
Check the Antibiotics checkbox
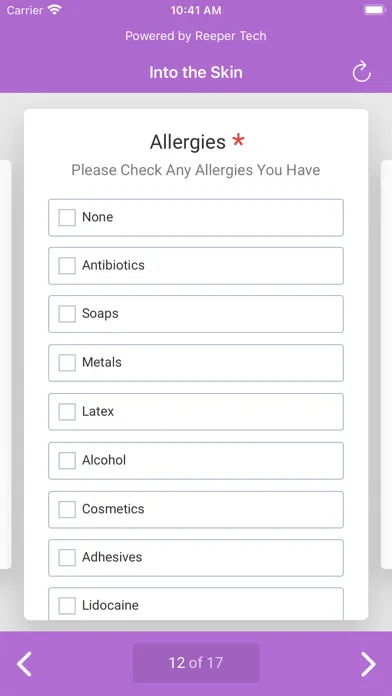(67, 265)
